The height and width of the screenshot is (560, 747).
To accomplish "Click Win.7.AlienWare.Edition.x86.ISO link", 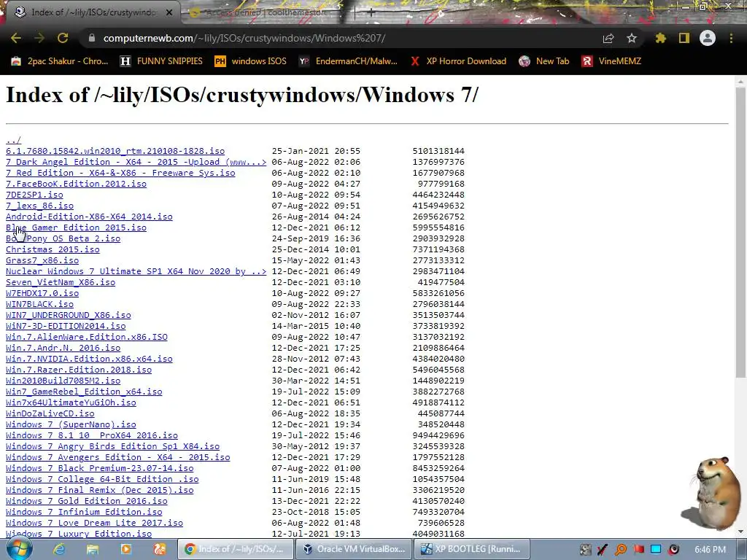I will click(x=87, y=337).
